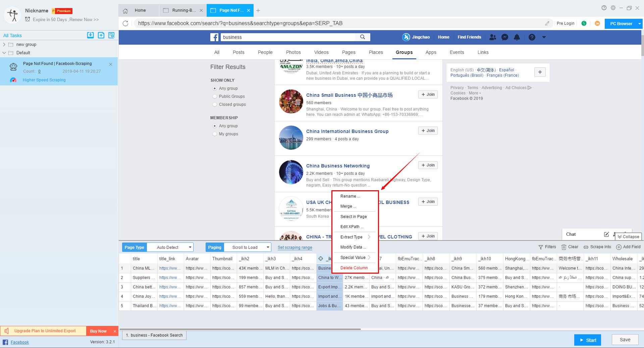Expand the new group folder
This screenshot has width=644, height=348.
tap(4, 45)
